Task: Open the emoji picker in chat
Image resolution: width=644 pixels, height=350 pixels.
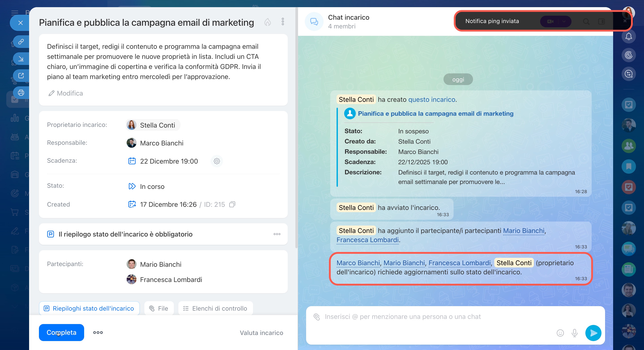Action: click(x=560, y=333)
